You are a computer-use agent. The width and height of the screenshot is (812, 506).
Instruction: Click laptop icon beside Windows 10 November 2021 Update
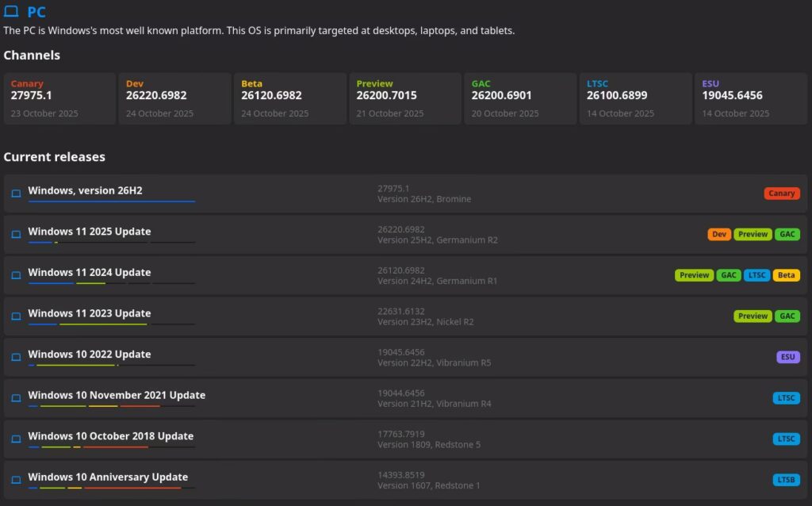coord(16,398)
